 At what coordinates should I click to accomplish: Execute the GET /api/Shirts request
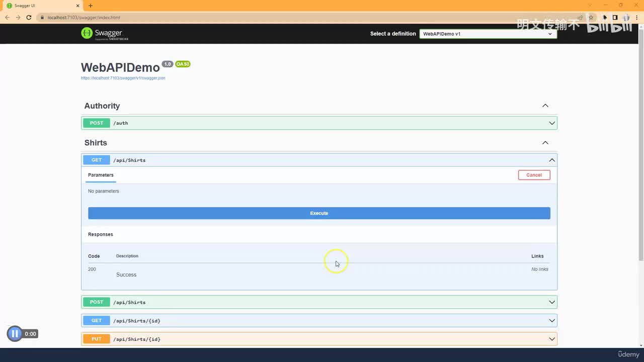tap(319, 213)
